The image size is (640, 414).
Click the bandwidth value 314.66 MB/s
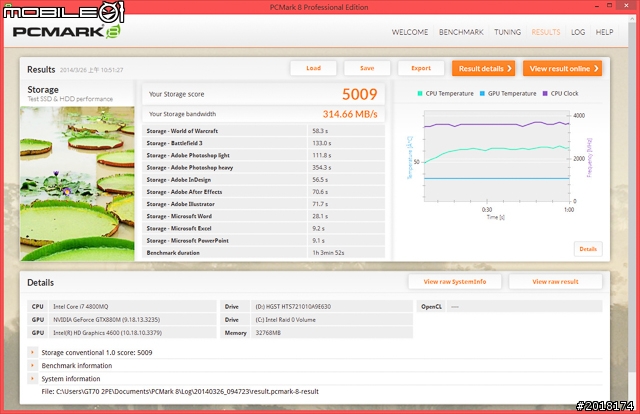pos(350,114)
